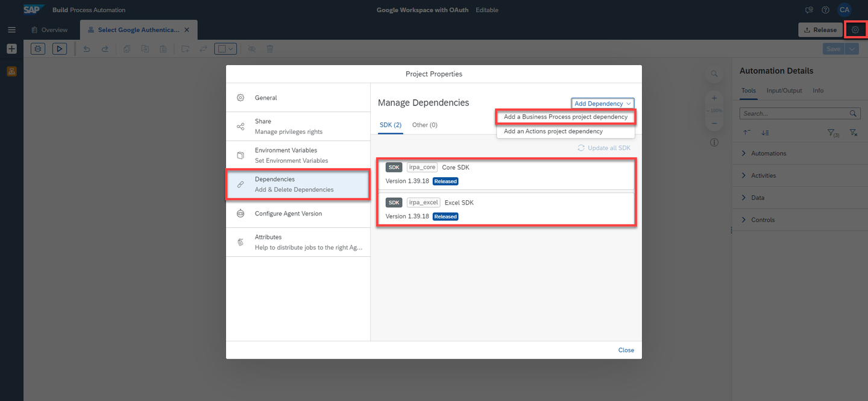Open the feedback chat icon in header
868x401 pixels.
click(x=809, y=10)
